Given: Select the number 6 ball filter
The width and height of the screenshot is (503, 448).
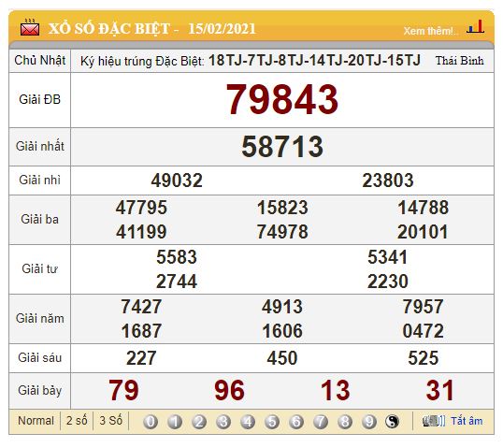Looking at the screenshot, I should 296,422.
